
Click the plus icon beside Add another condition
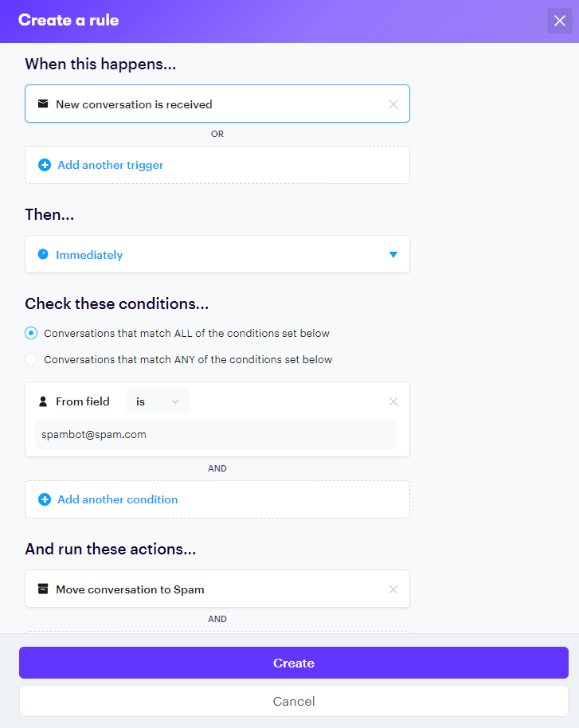[x=45, y=500]
